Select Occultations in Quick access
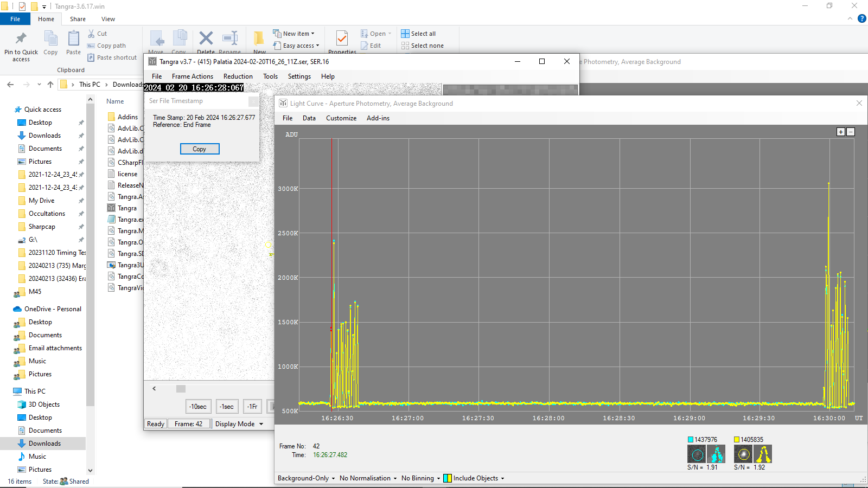868x488 pixels. click(47, 214)
